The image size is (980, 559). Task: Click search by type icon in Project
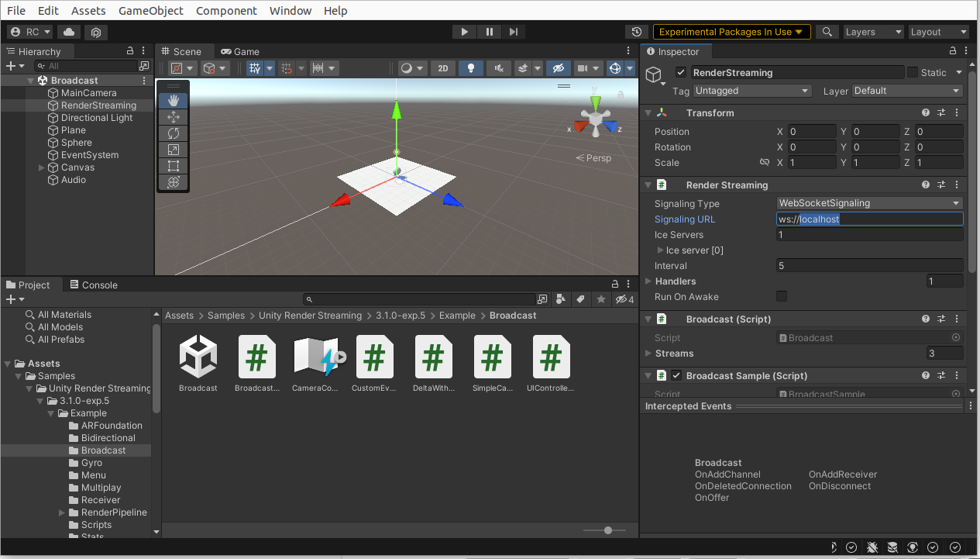[x=559, y=299]
